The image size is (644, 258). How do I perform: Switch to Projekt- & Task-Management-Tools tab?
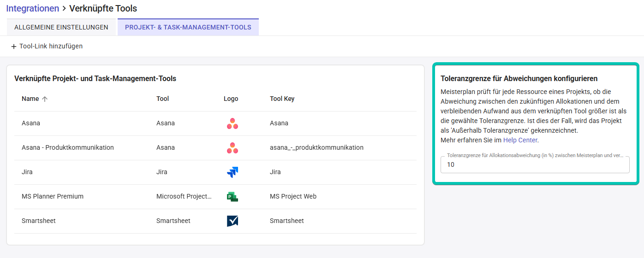pos(188,27)
